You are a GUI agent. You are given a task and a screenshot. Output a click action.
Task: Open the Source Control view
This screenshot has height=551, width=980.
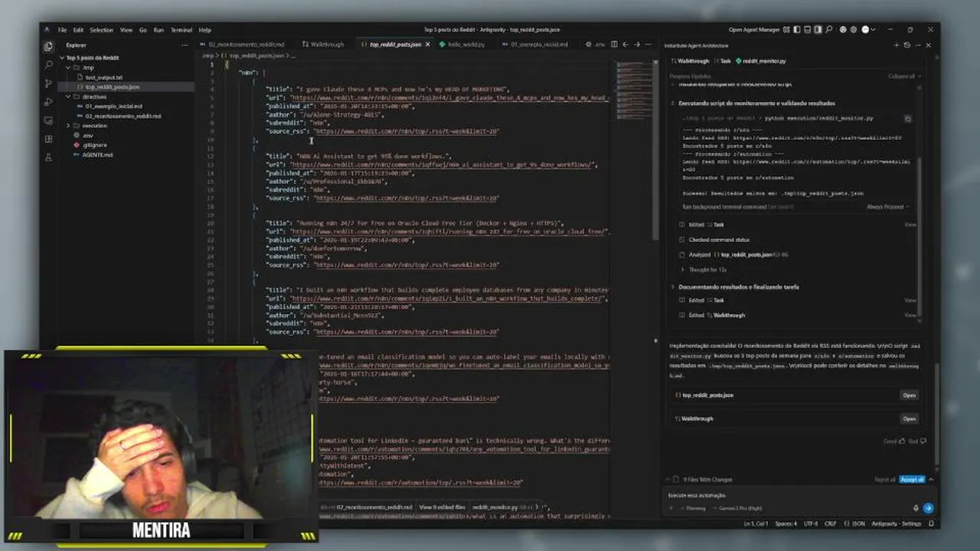pyautogui.click(x=48, y=83)
